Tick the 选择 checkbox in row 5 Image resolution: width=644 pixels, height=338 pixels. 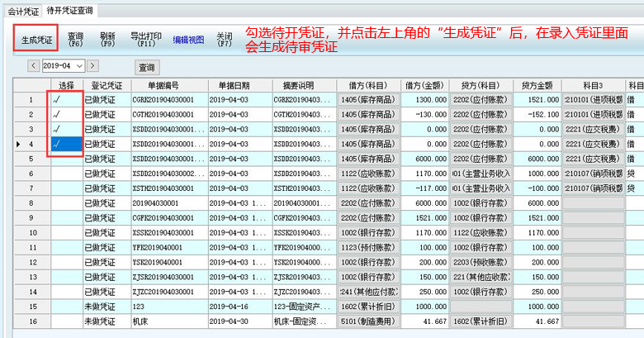point(66,159)
